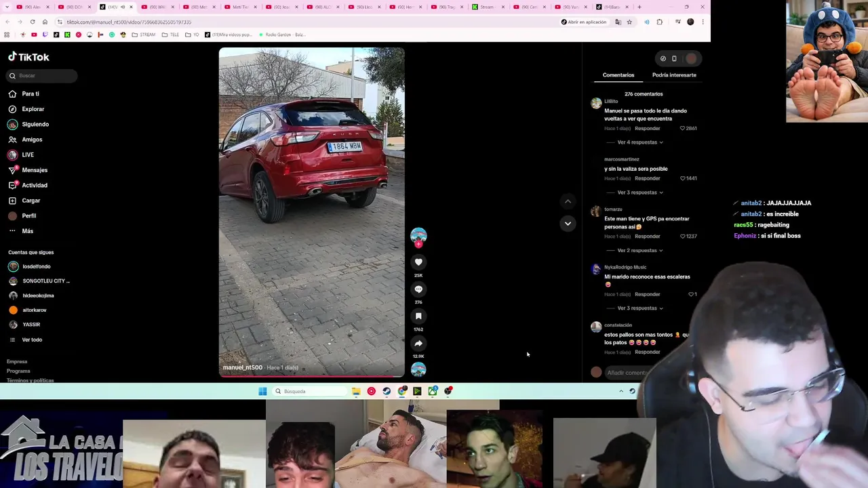The width and height of the screenshot is (868, 488).
Task: Bookmark page with the star icon
Action: coord(629,22)
